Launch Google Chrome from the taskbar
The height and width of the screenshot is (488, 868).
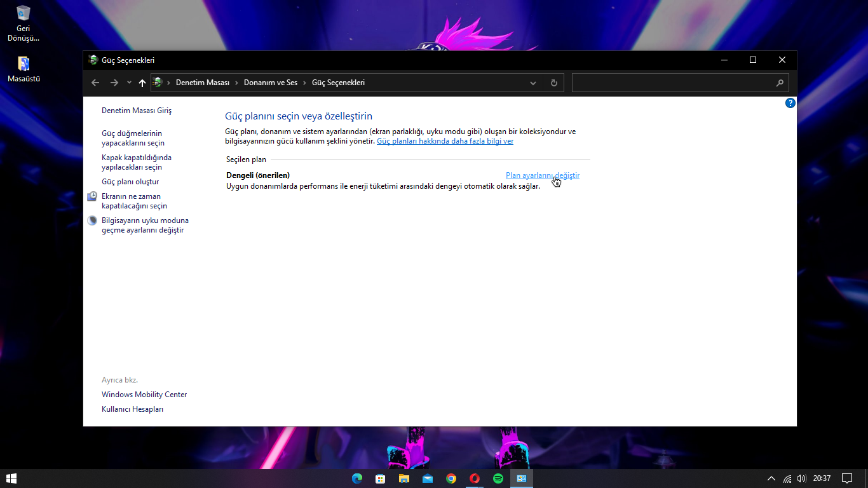pos(451,478)
